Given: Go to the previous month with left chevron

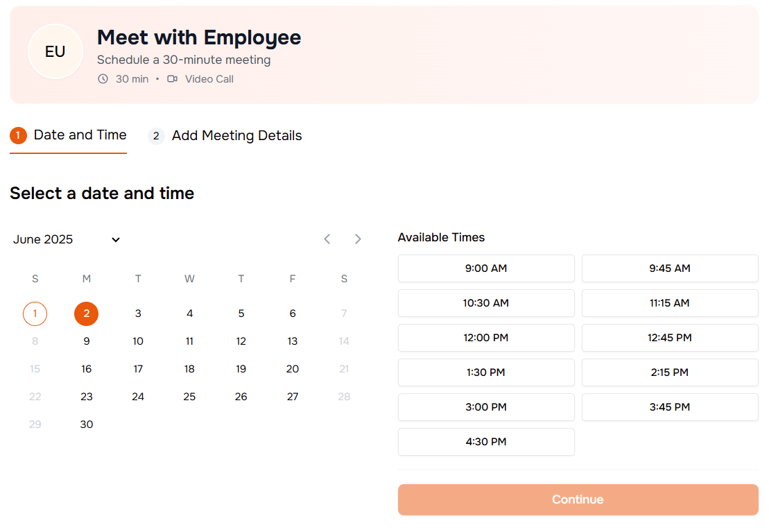Looking at the screenshot, I should pos(327,239).
